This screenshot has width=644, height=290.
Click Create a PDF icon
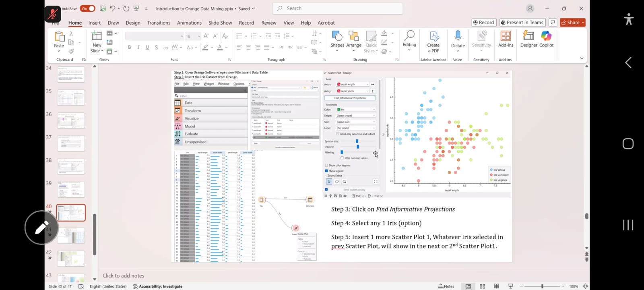point(433,37)
